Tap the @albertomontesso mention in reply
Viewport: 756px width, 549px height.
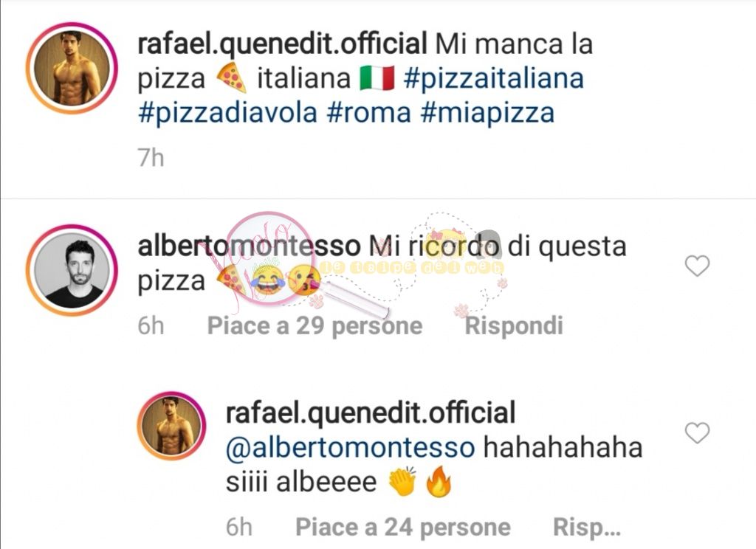pyautogui.click(x=351, y=448)
